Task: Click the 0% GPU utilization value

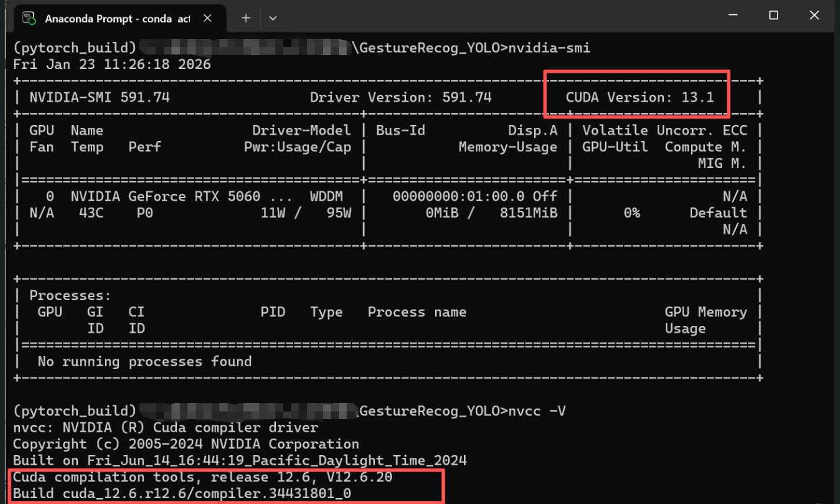Action: 632,213
